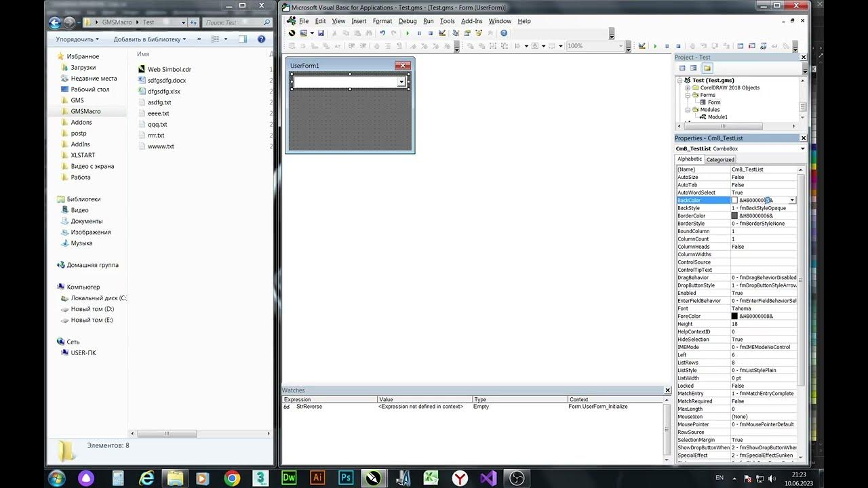This screenshot has height=488, width=868.
Task: Expand the CorelDRAW 2018 Objects folder
Action: coord(687,87)
